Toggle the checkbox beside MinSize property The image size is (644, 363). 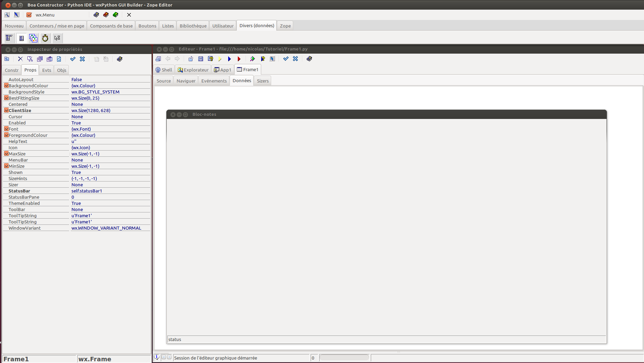6,166
